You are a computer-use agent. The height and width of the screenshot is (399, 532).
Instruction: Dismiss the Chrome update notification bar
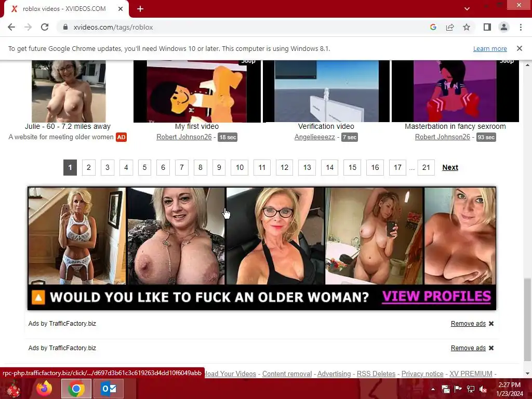519,48
